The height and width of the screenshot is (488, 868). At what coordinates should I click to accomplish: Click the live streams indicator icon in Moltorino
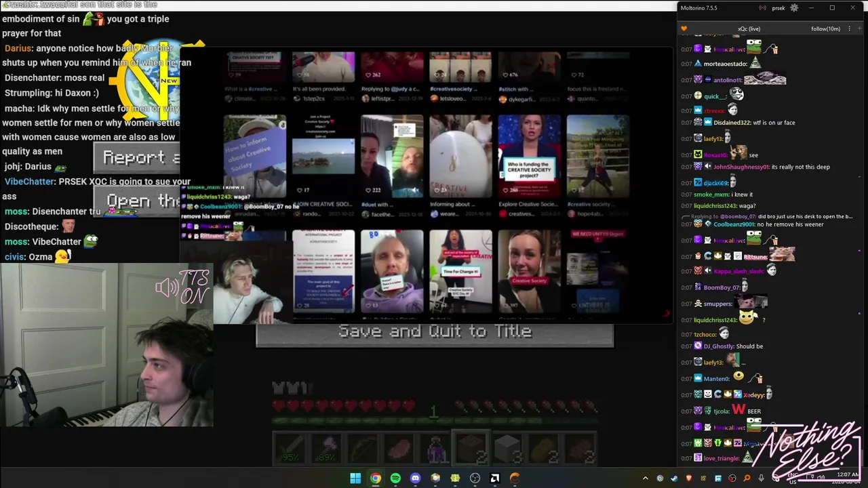pyautogui.click(x=763, y=8)
